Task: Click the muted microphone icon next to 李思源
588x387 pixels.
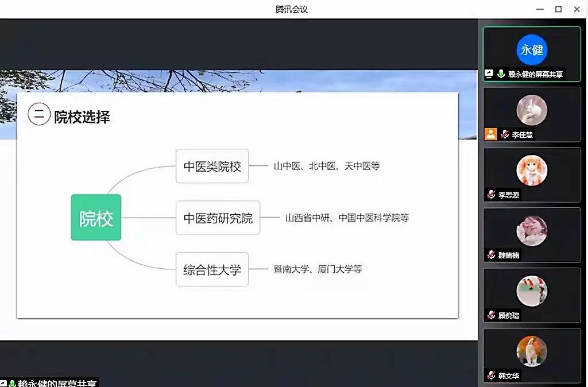Action: 491,195
